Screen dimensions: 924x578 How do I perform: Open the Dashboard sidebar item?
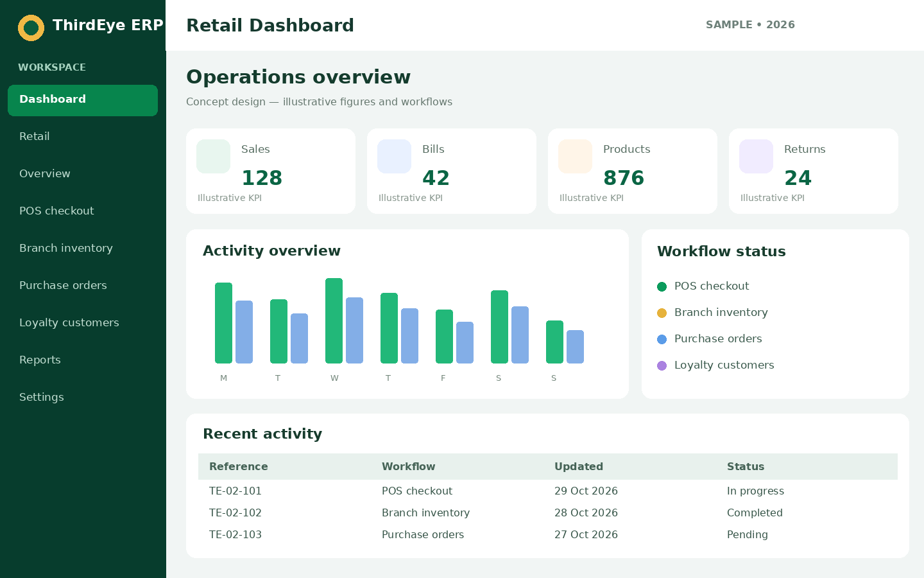[83, 100]
